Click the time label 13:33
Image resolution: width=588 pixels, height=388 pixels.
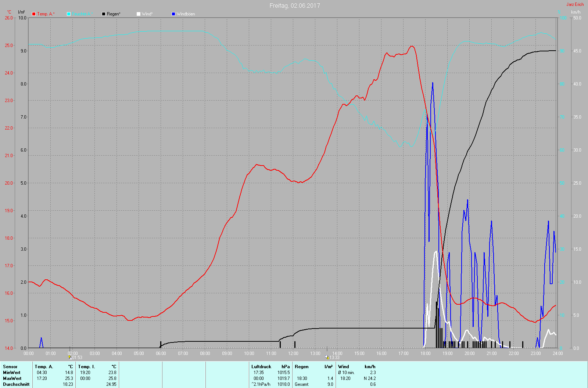(x=334, y=358)
